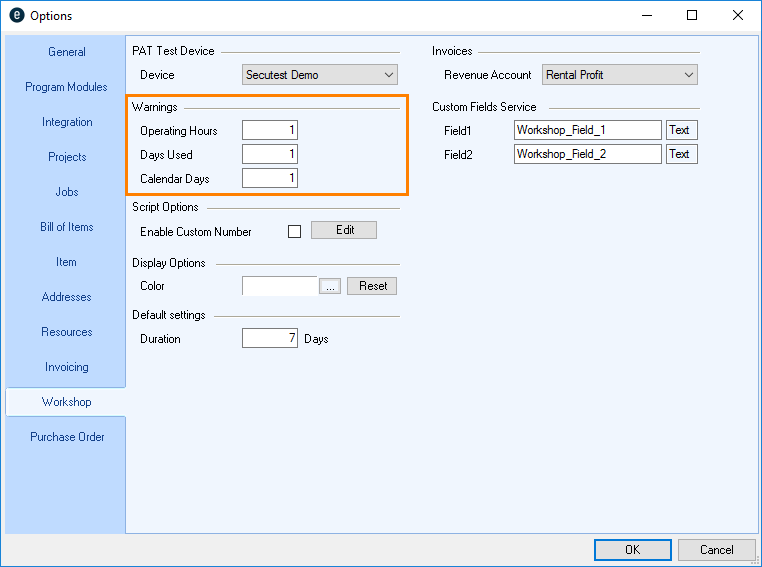This screenshot has height=567, width=762.
Task: Open the PAT Test Device dropdown
Action: (x=320, y=75)
